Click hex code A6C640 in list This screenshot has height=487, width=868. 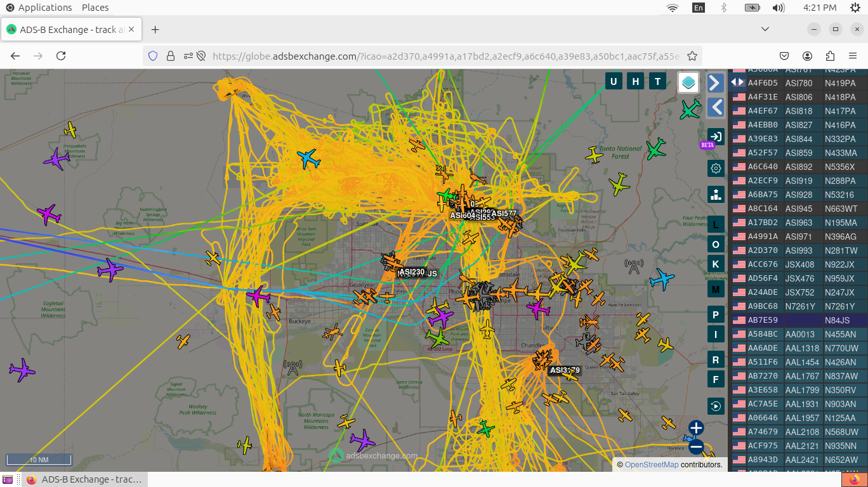tap(763, 167)
